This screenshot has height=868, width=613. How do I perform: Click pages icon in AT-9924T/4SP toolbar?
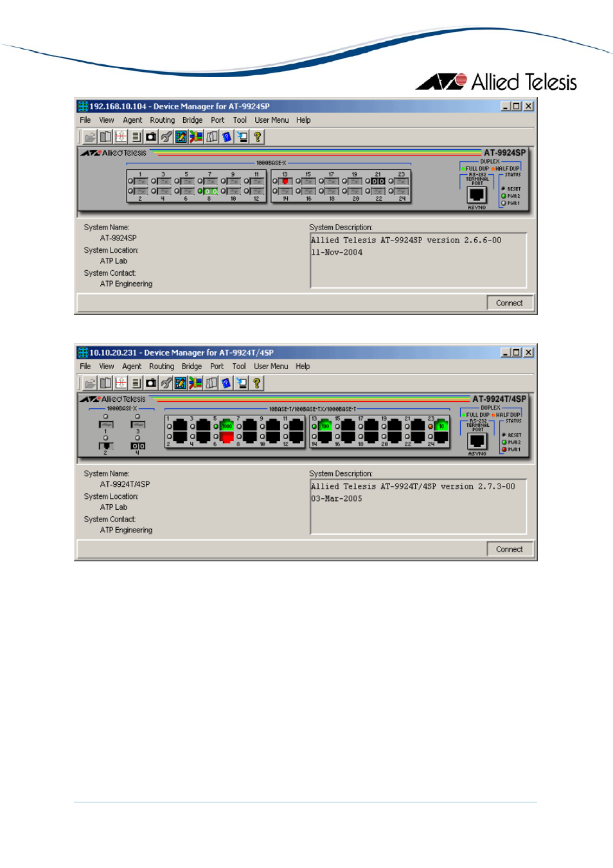(x=211, y=383)
